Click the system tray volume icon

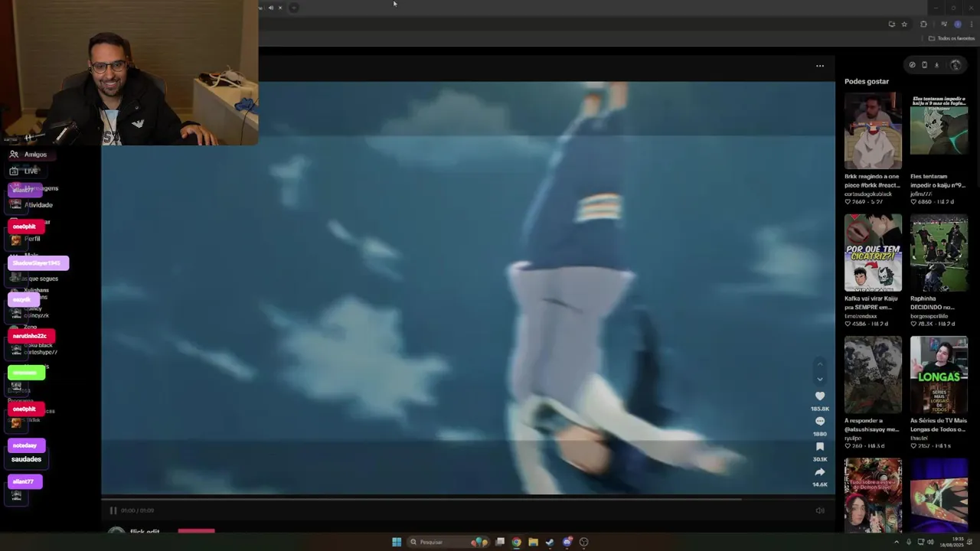click(930, 542)
